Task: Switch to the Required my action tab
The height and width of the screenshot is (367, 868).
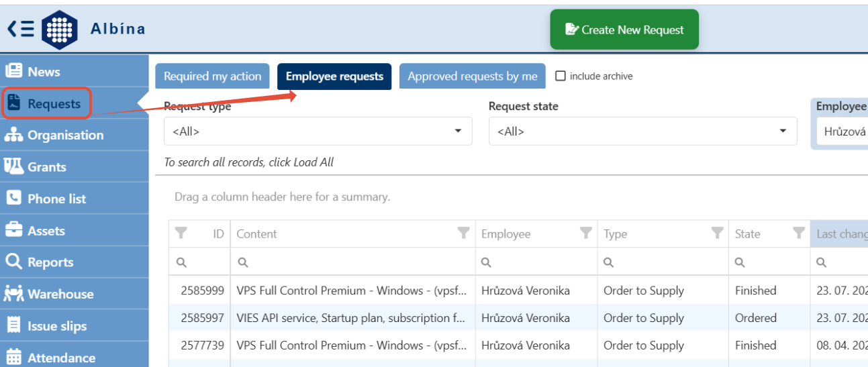Action: pos(212,76)
